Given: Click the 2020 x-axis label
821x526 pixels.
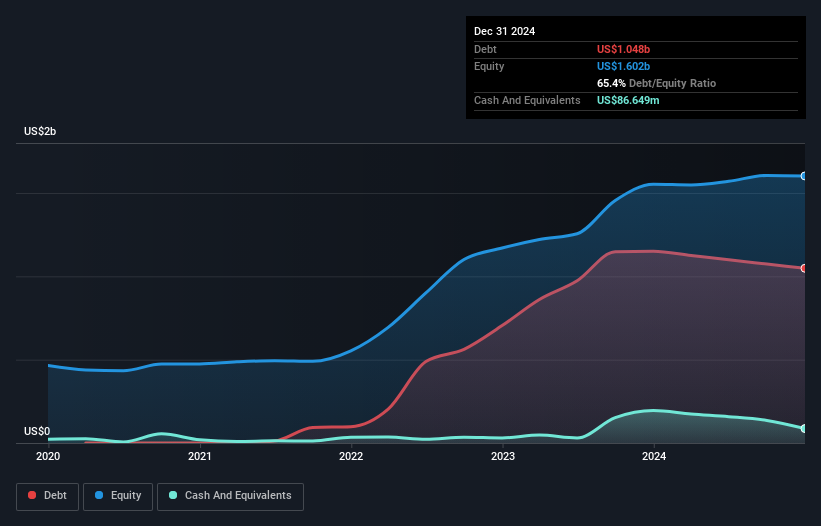Looking at the screenshot, I should pos(48,456).
